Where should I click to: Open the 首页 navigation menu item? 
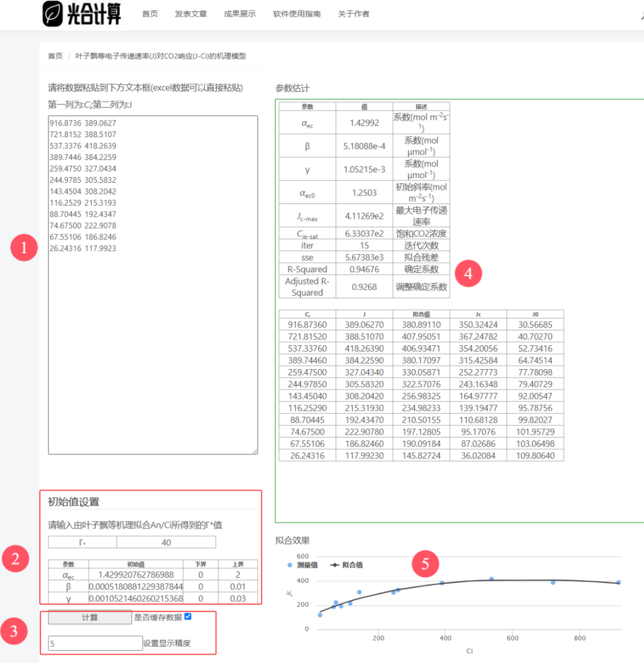click(150, 14)
